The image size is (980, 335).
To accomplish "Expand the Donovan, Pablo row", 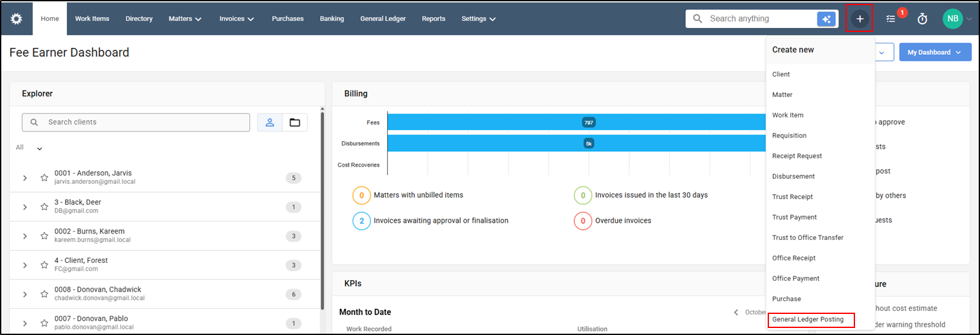I will coord(25,324).
